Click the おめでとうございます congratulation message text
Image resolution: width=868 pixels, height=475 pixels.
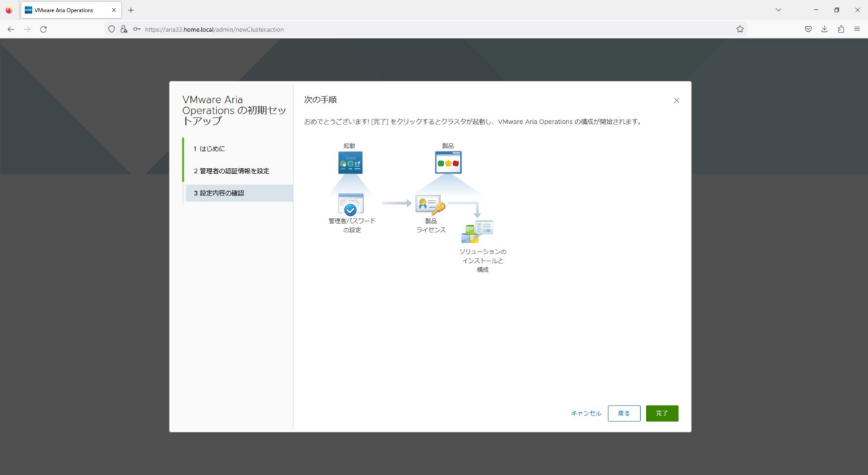point(473,122)
